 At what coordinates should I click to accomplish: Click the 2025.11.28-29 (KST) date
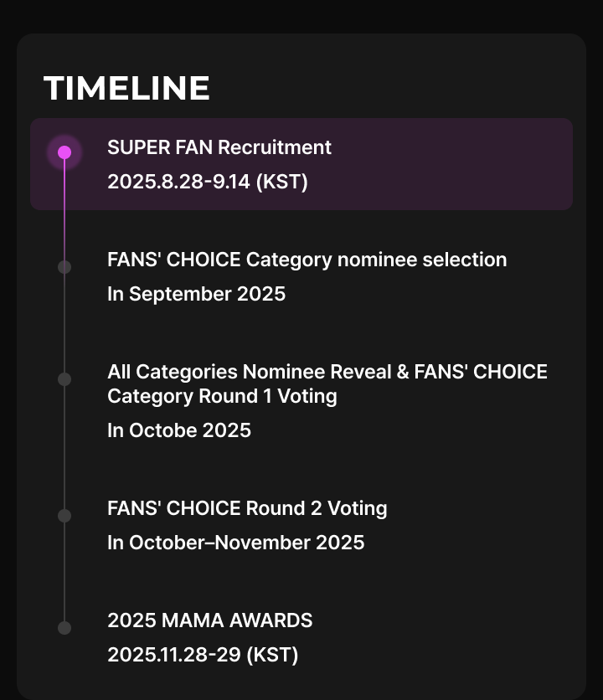click(203, 655)
